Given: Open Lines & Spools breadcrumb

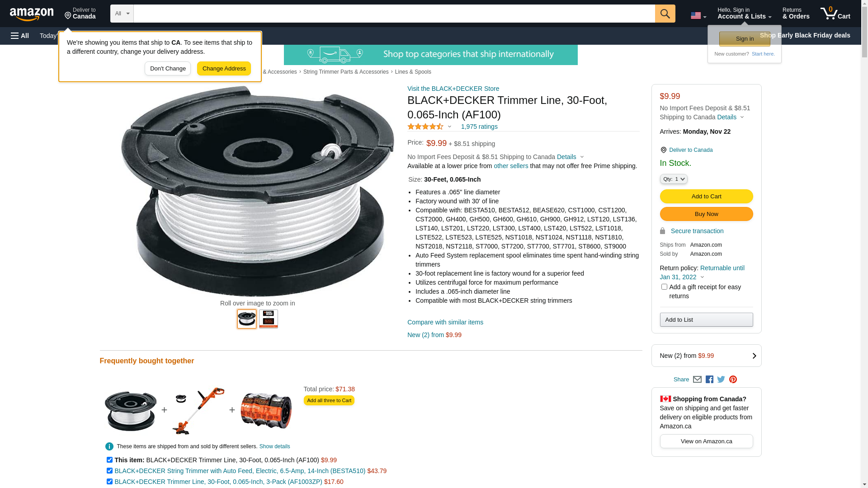Looking at the screenshot, I should pos(413,72).
